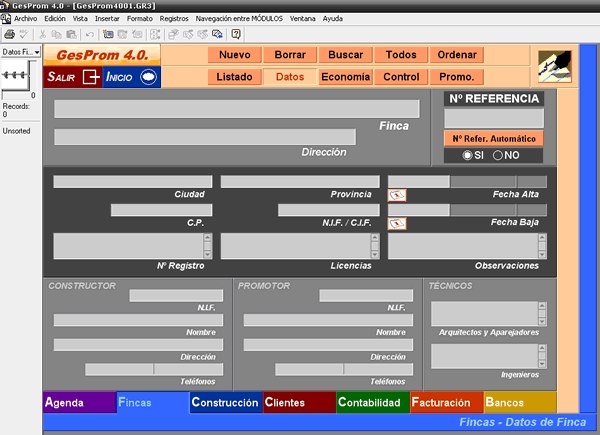Click the Undo arrow icon
The height and width of the screenshot is (435, 600).
tap(90, 35)
